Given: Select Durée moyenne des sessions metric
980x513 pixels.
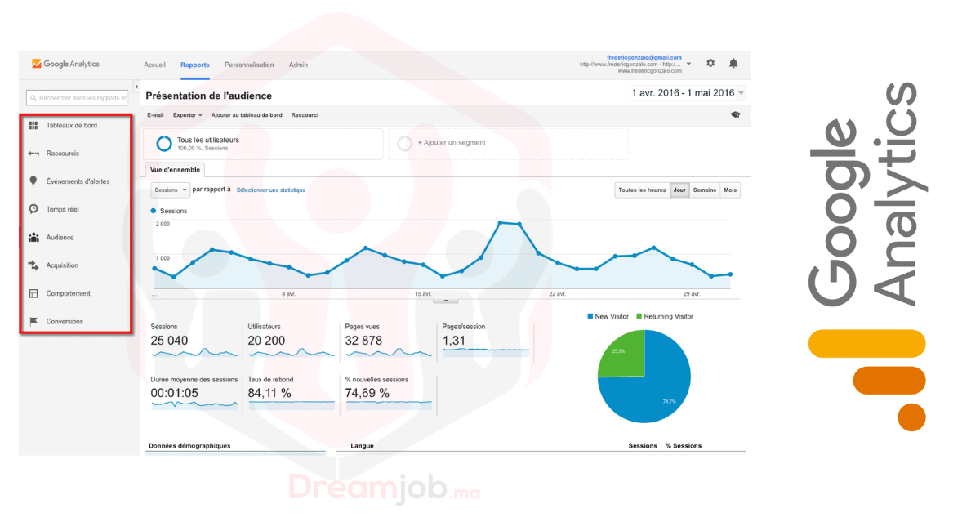Looking at the screenshot, I should tap(194, 394).
